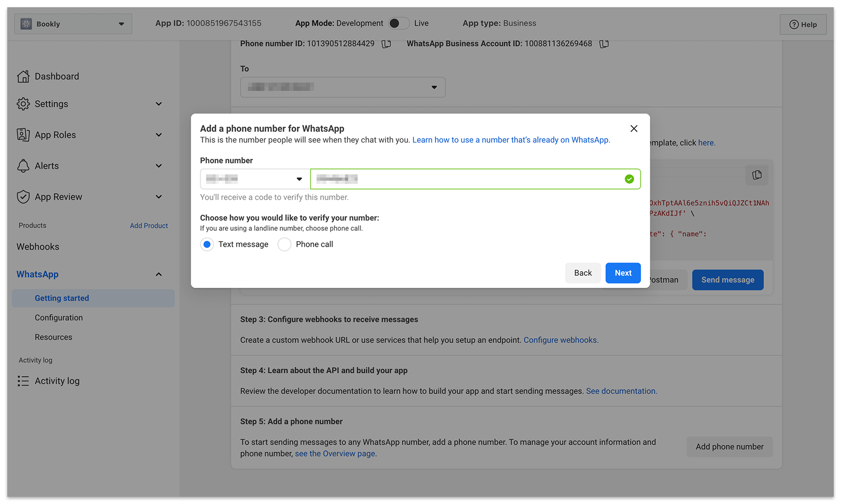Open the Bookly app selector dropdown

73,24
